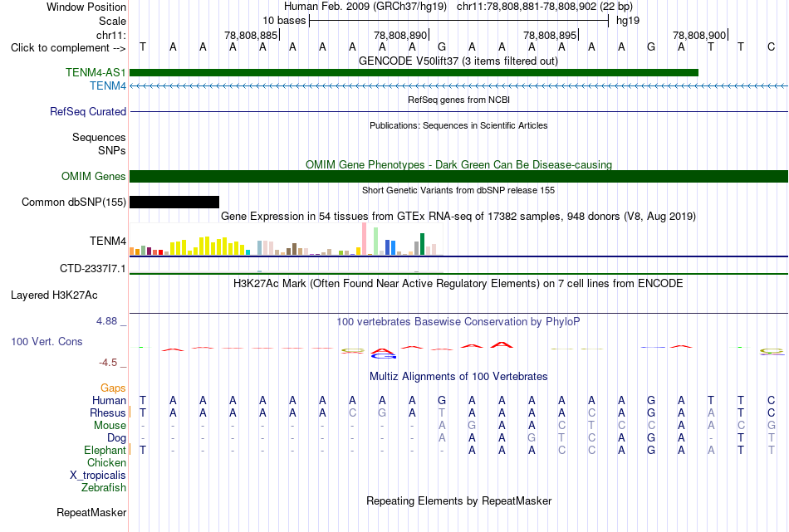Click the chr11:78,808,881-78,808,902 position text
This screenshot has width=789, height=532.
coord(545,7)
